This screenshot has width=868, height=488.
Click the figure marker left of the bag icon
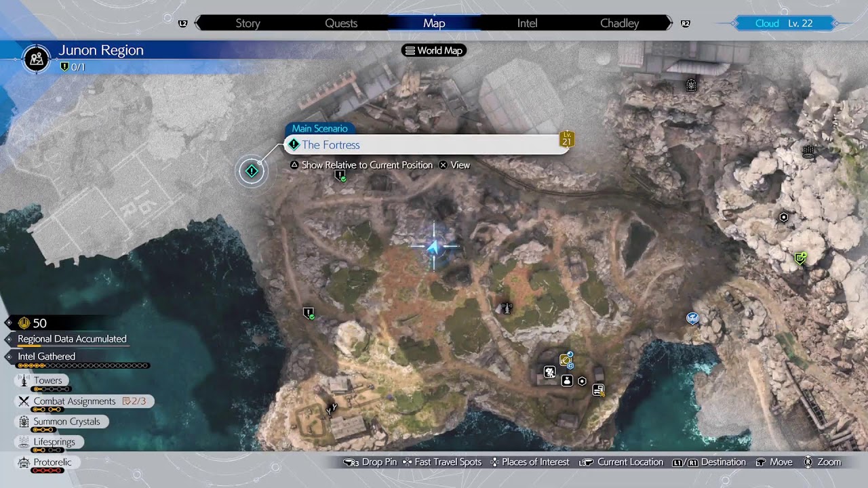pos(550,372)
